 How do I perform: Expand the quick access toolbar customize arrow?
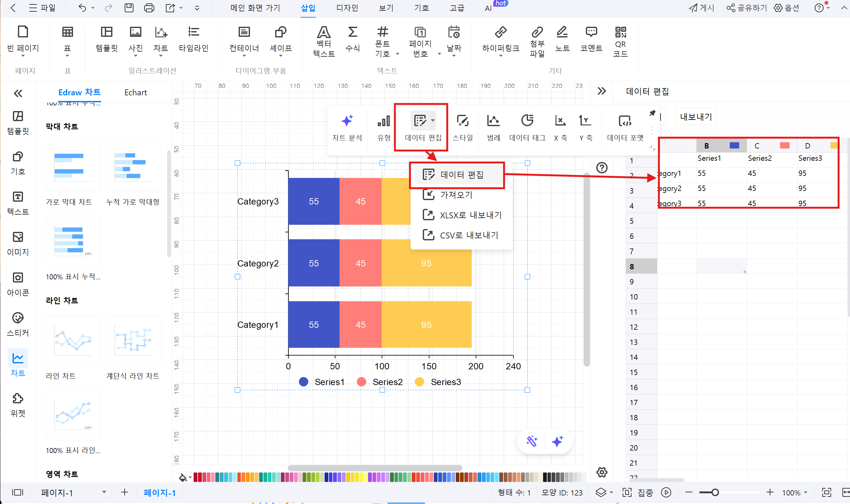[197, 8]
